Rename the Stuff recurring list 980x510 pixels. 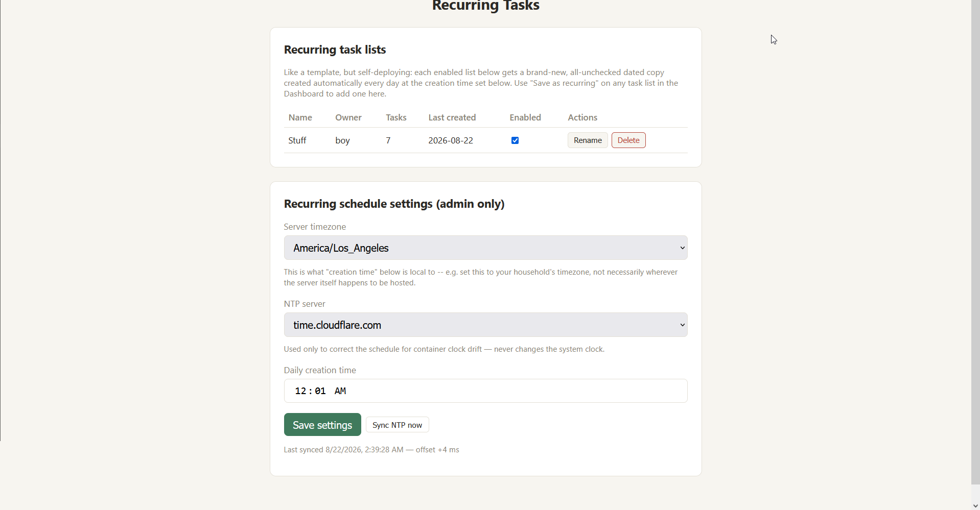[588, 140]
